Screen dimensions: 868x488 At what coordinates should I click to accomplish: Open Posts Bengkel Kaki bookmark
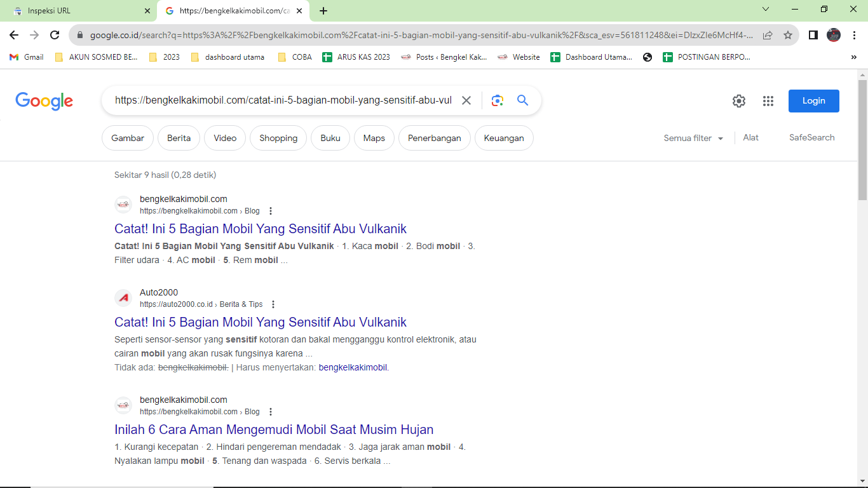click(444, 57)
